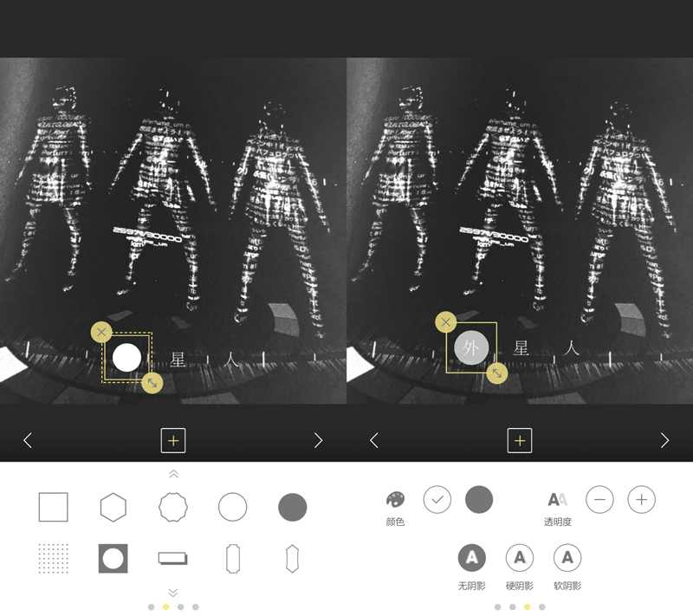Select the dotted grid pattern shape
This screenshot has height=616, width=693.
pyautogui.click(x=54, y=559)
